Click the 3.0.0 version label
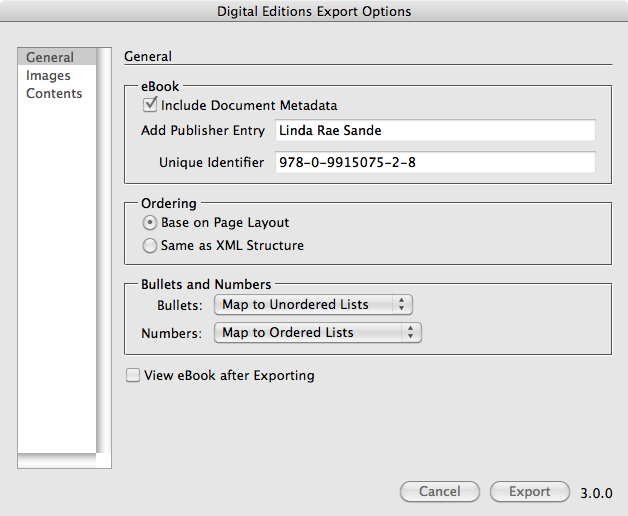This screenshot has width=628, height=516. point(596,493)
